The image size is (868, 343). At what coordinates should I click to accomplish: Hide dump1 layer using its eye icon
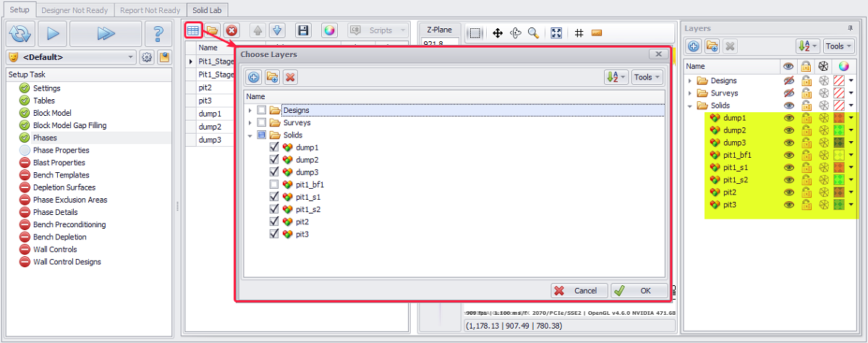[789, 117]
